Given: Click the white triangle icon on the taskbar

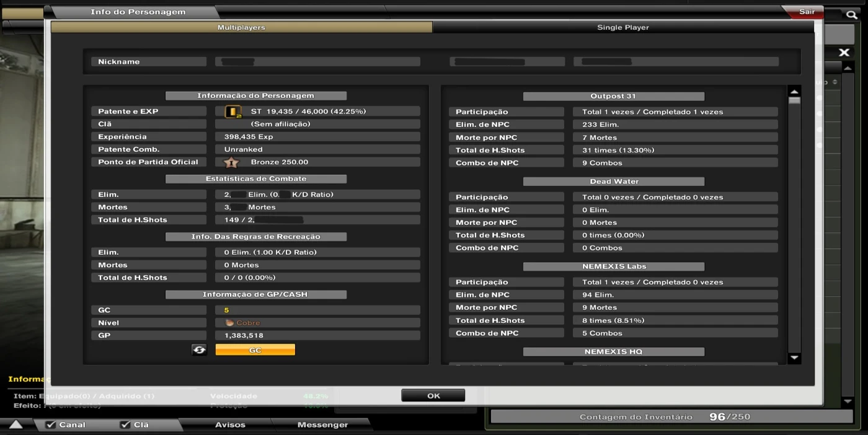Looking at the screenshot, I should [x=15, y=424].
